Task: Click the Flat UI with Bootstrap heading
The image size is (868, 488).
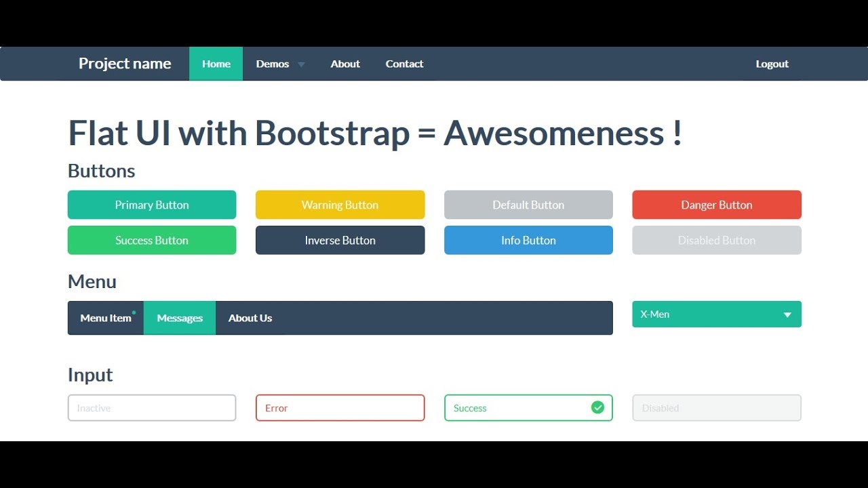Action: click(x=375, y=133)
